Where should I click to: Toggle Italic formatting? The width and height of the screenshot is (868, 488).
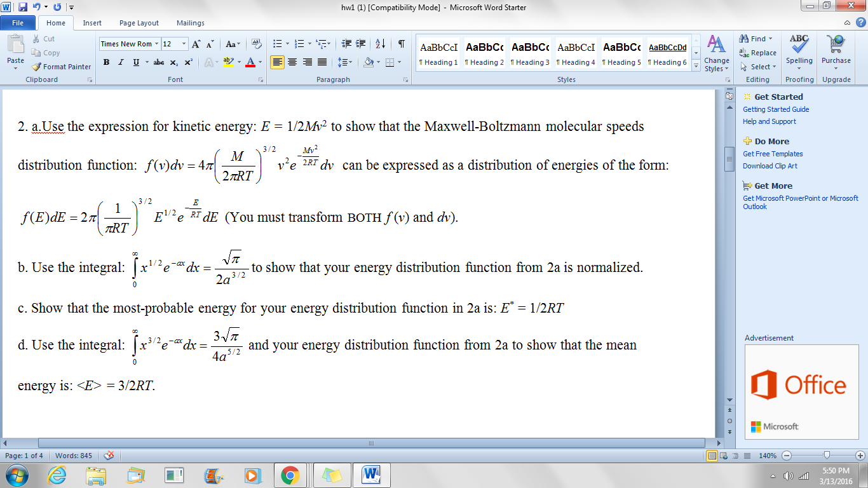121,62
